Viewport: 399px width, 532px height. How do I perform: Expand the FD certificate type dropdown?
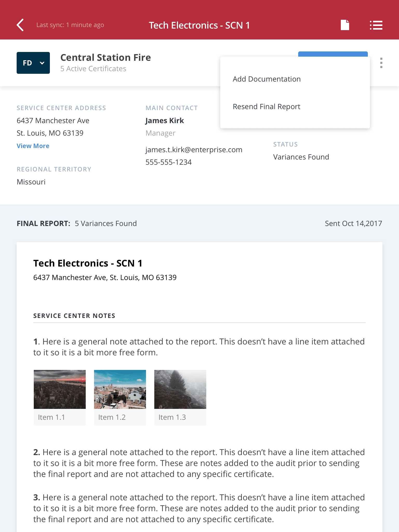[33, 63]
